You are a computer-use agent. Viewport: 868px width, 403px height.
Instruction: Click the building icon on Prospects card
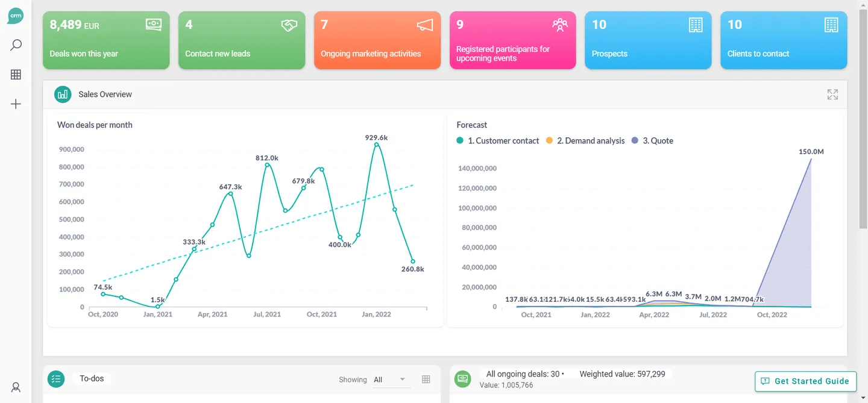696,25
